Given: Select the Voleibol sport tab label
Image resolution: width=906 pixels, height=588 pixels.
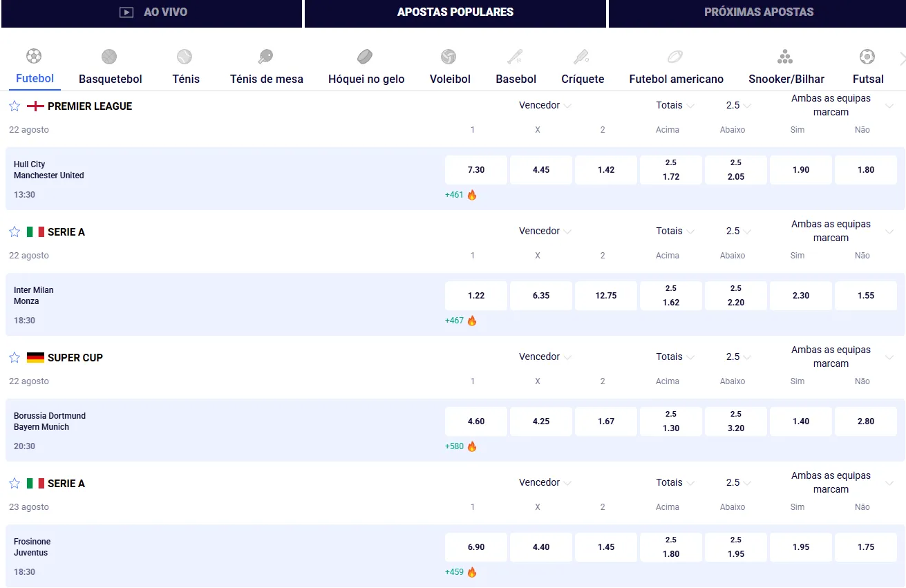Looking at the screenshot, I should [x=450, y=79].
